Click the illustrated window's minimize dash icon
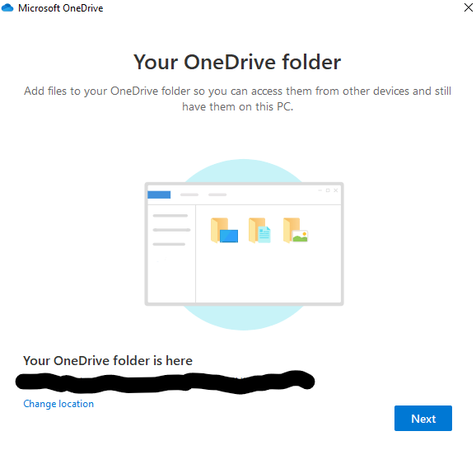Image resolution: width=476 pixels, height=450 pixels. pos(320,190)
